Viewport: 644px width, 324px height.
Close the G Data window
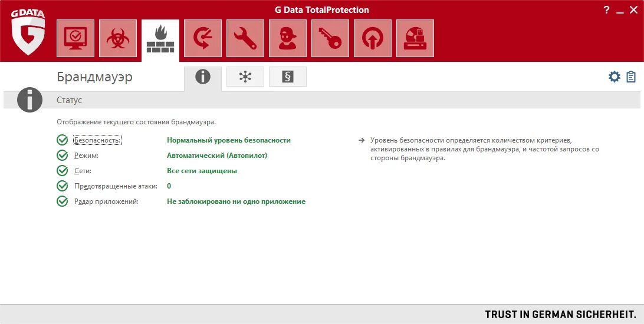633,10
